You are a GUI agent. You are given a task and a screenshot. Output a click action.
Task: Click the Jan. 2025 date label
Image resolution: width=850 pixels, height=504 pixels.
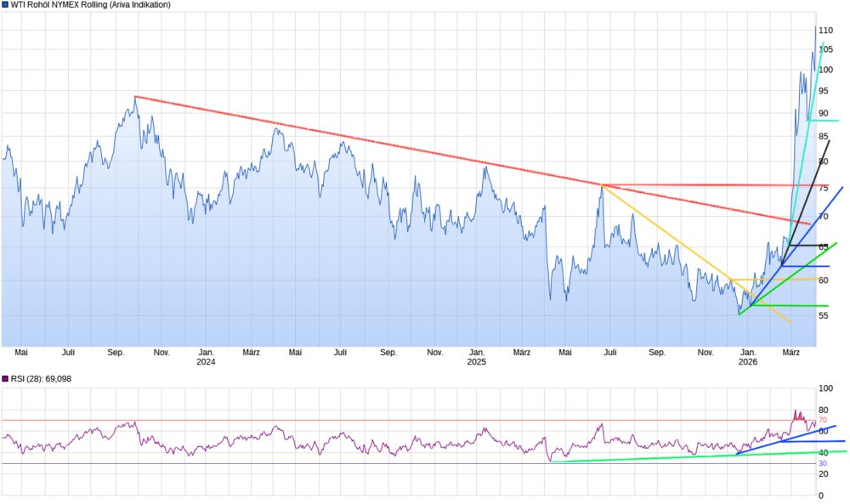(477, 357)
